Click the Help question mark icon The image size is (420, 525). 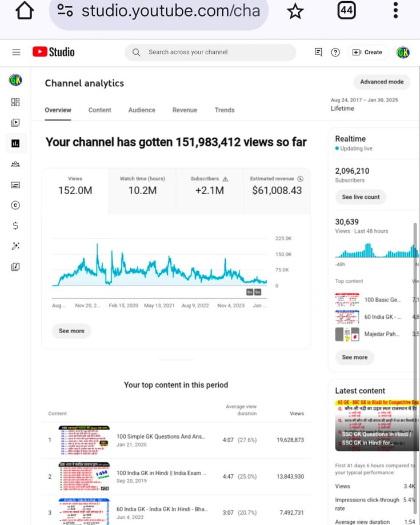pyautogui.click(x=335, y=52)
